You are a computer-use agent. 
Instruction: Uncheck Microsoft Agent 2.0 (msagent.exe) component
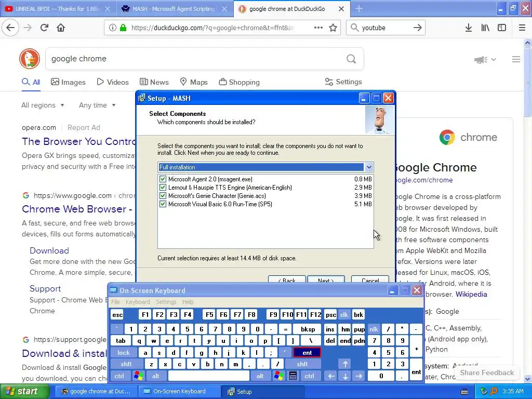[x=163, y=179]
